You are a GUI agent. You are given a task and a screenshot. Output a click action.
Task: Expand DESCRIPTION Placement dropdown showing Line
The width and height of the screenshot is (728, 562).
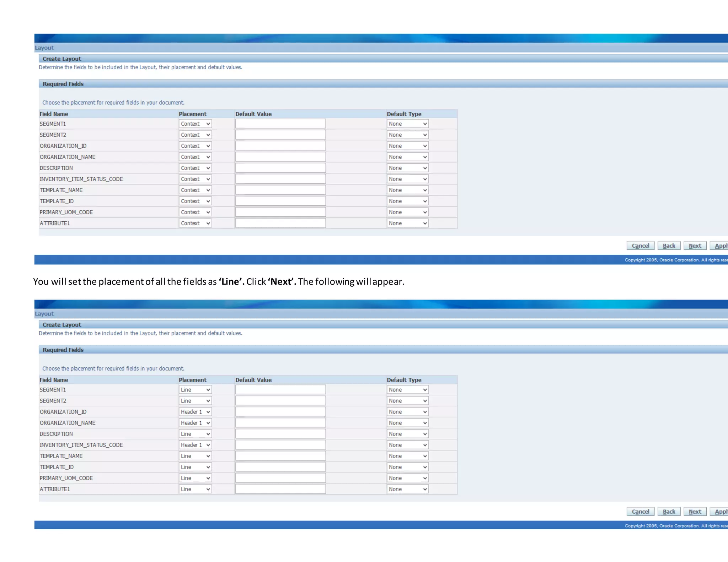point(195,434)
